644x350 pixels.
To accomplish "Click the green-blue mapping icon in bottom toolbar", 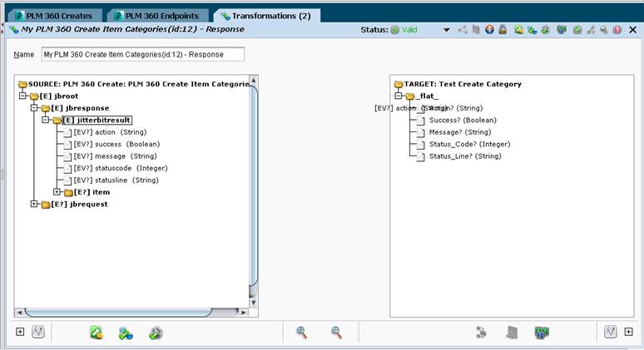I will [x=126, y=333].
